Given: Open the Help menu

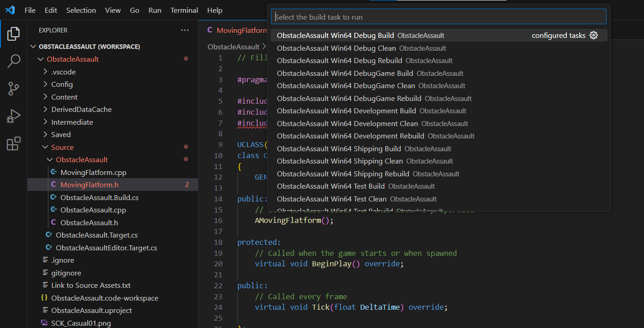Looking at the screenshot, I should [x=215, y=10].
